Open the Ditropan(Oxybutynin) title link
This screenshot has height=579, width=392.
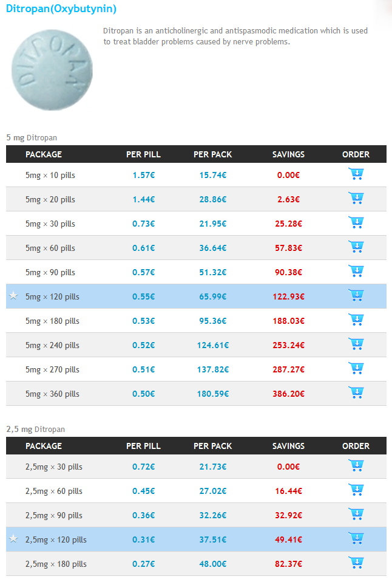point(61,9)
